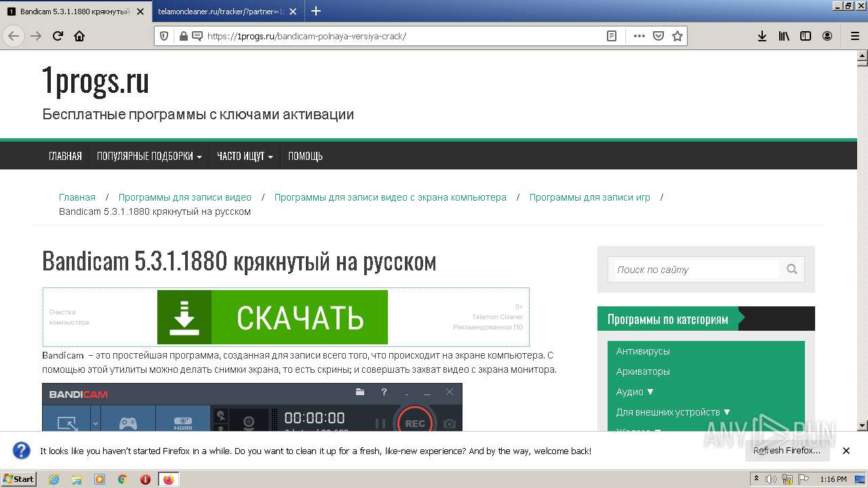The height and width of the screenshot is (488, 868).
Task: Toggle Reader View icon
Action: tap(612, 37)
